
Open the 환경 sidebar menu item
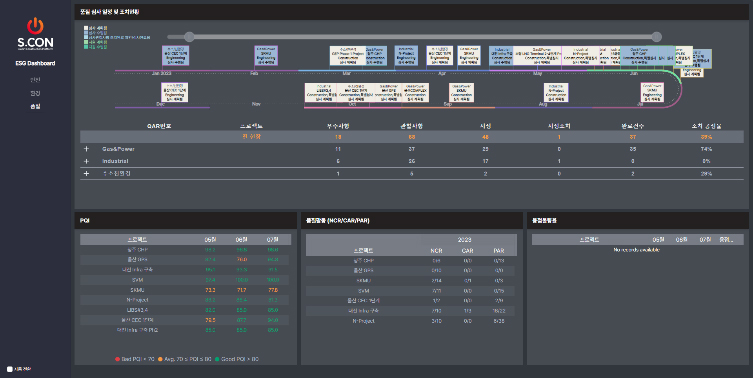click(35, 93)
